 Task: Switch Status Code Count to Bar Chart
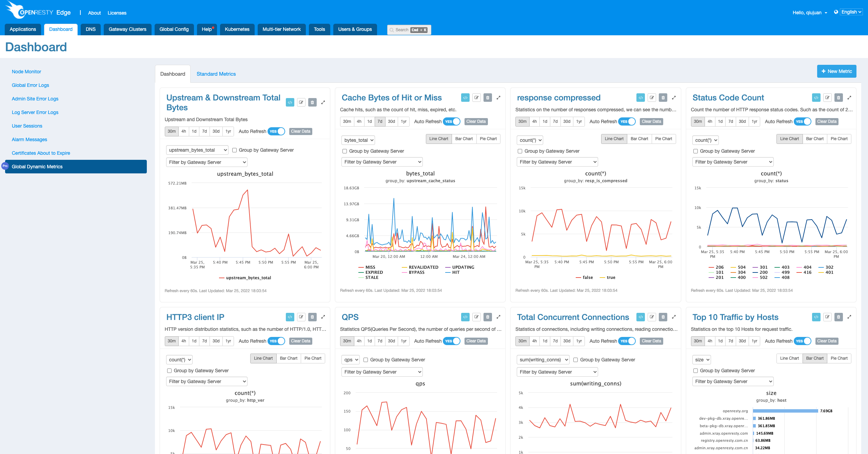[x=814, y=139]
